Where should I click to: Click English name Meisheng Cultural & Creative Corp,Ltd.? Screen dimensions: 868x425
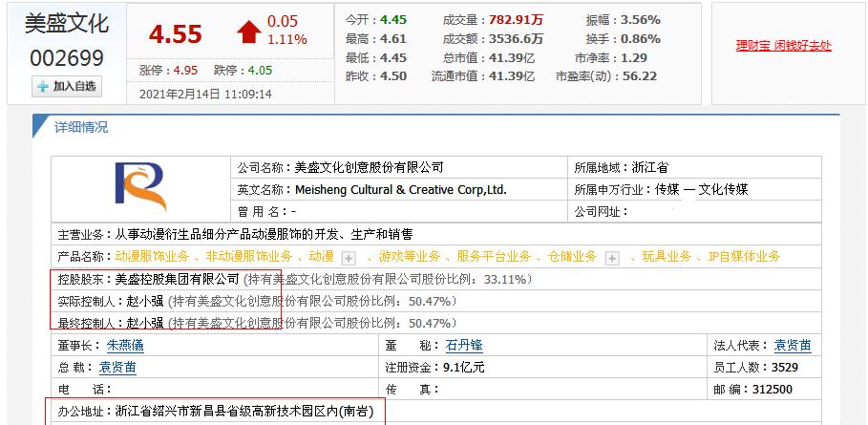click(401, 190)
